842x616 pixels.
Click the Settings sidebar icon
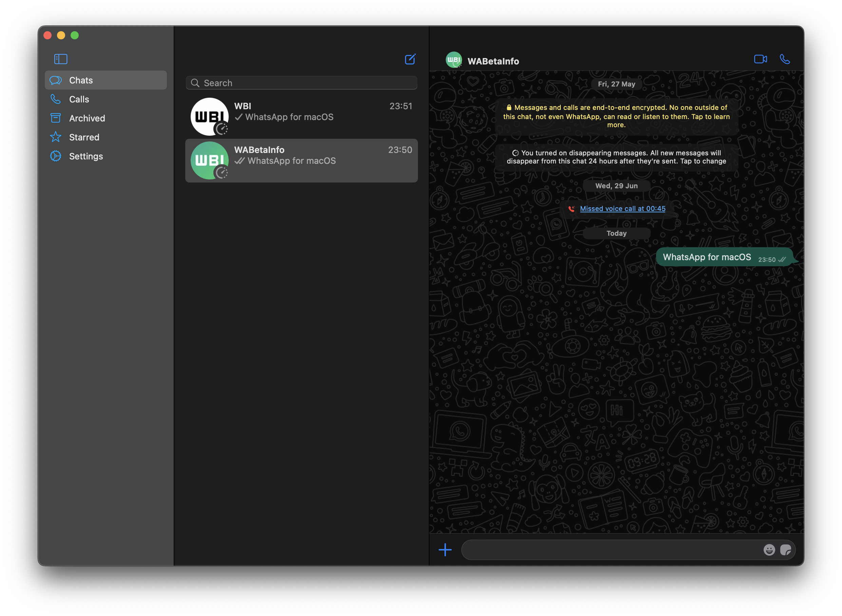(x=56, y=156)
